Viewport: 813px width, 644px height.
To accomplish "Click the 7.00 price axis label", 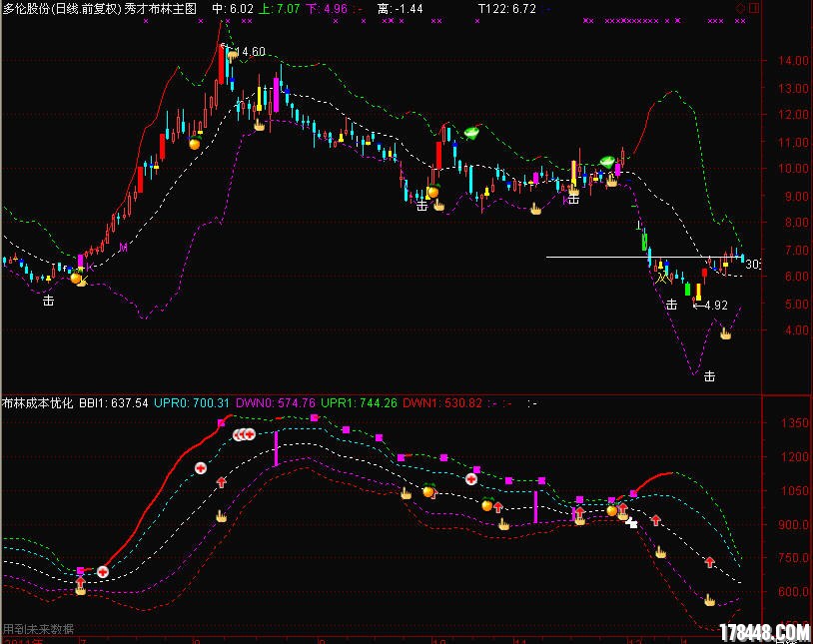I will coord(796,250).
